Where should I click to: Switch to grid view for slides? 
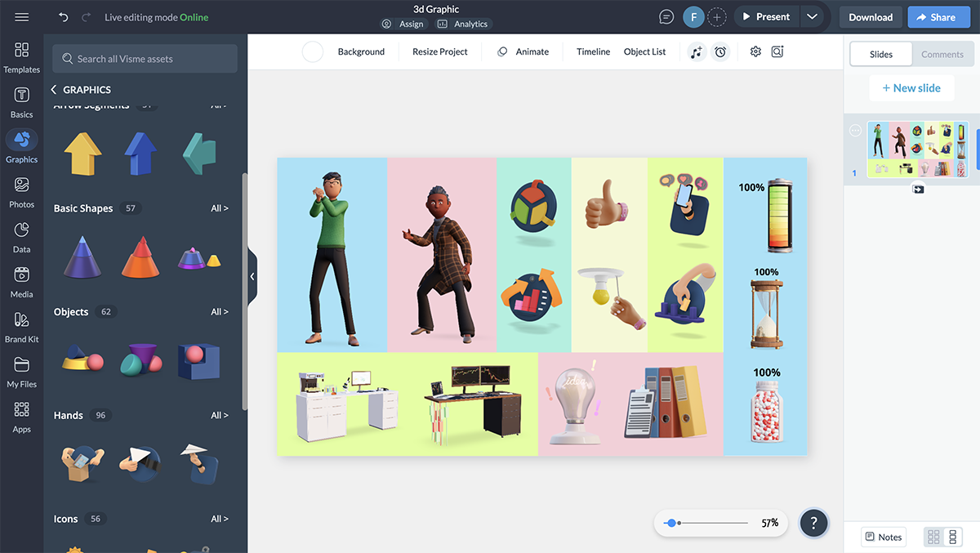coord(932,537)
